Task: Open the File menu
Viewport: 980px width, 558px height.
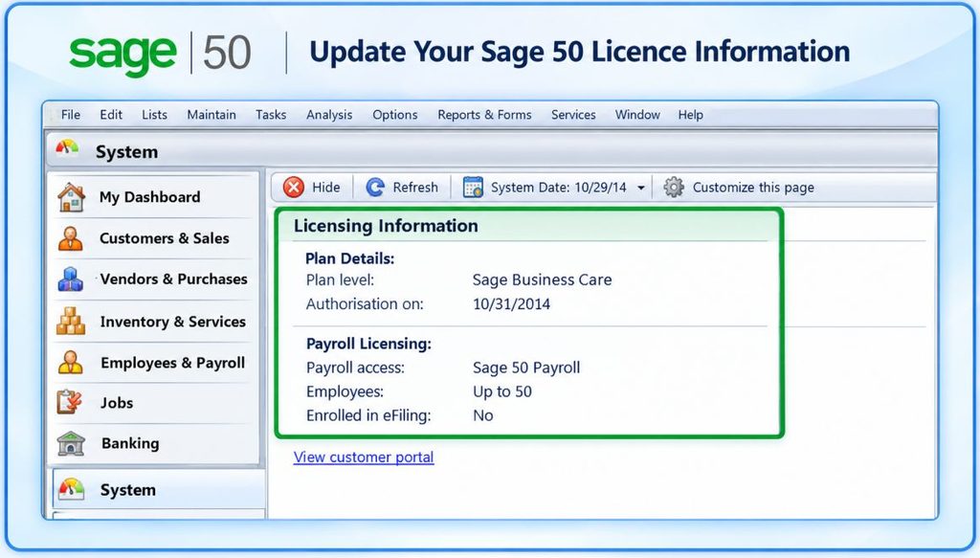Action: pos(71,114)
